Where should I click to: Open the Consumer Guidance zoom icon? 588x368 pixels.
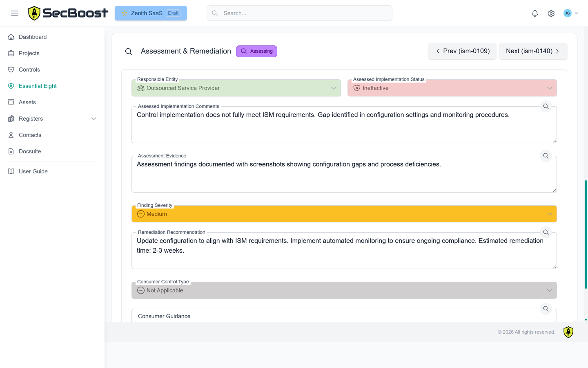546,309
